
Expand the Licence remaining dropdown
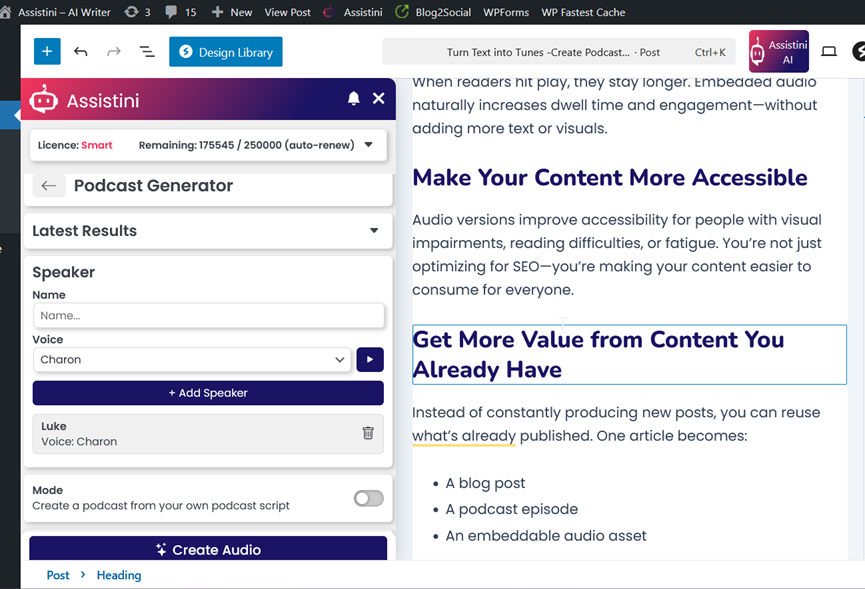coord(370,144)
